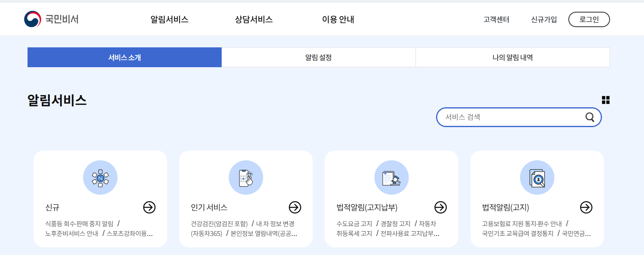Screen dimensions: 644x255
Task: Click the 신규 card round icon
Action: pos(100,178)
